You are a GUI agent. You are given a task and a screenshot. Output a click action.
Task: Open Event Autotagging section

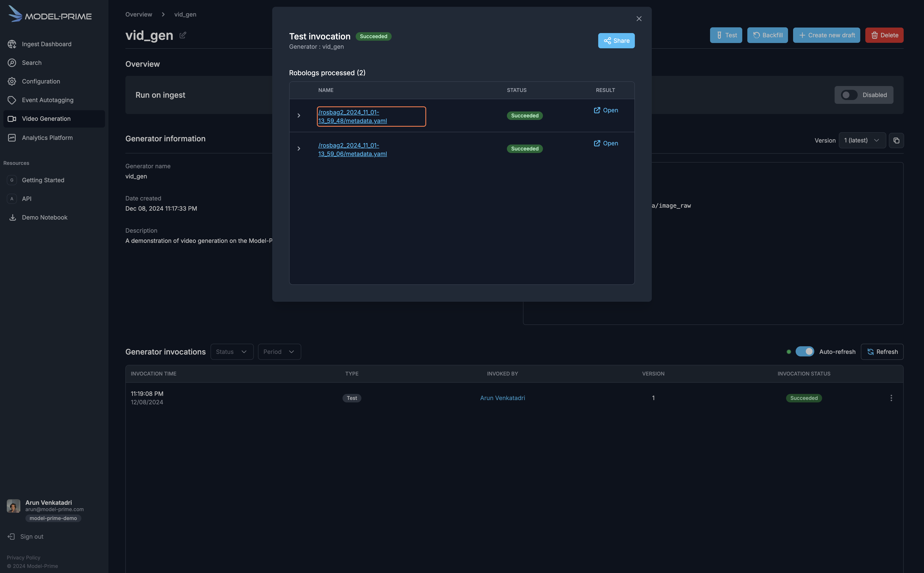[54, 100]
